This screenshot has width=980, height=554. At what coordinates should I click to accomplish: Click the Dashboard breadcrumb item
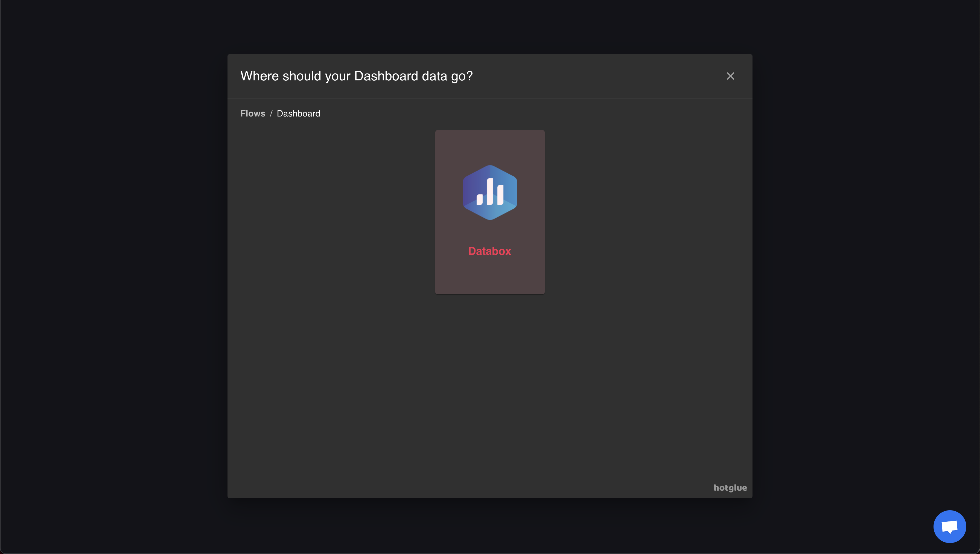point(298,113)
